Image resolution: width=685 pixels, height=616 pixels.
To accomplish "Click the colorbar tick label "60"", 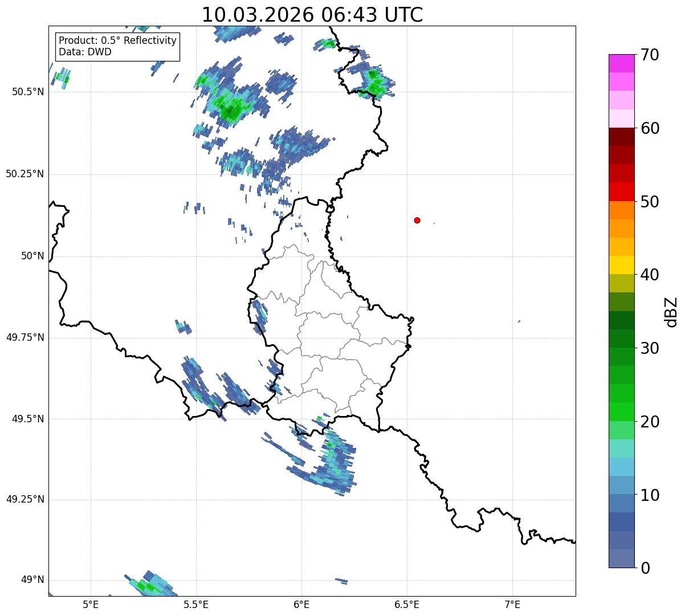I will pyautogui.click(x=650, y=128).
